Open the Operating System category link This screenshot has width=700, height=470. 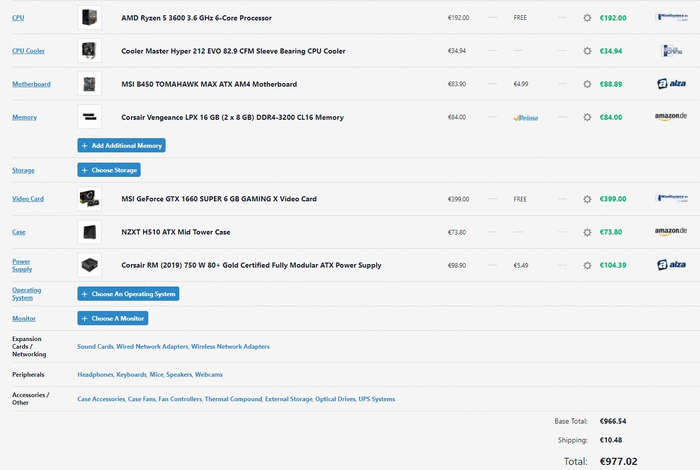[26, 294]
